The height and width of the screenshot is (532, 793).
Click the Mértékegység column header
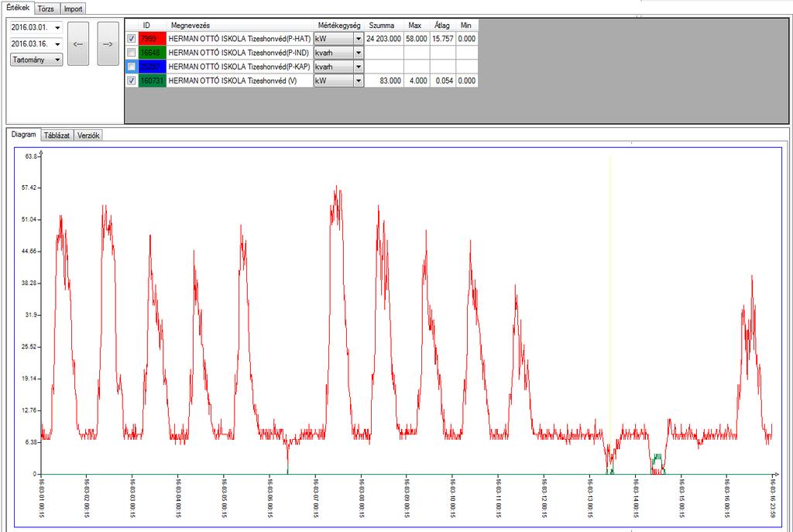[339, 26]
